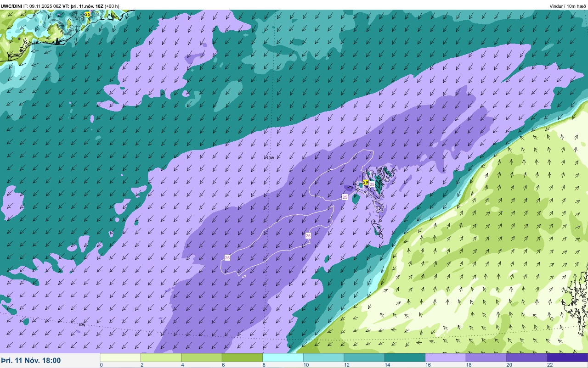
Task: Click the legend scale value 8
Action: point(264,365)
